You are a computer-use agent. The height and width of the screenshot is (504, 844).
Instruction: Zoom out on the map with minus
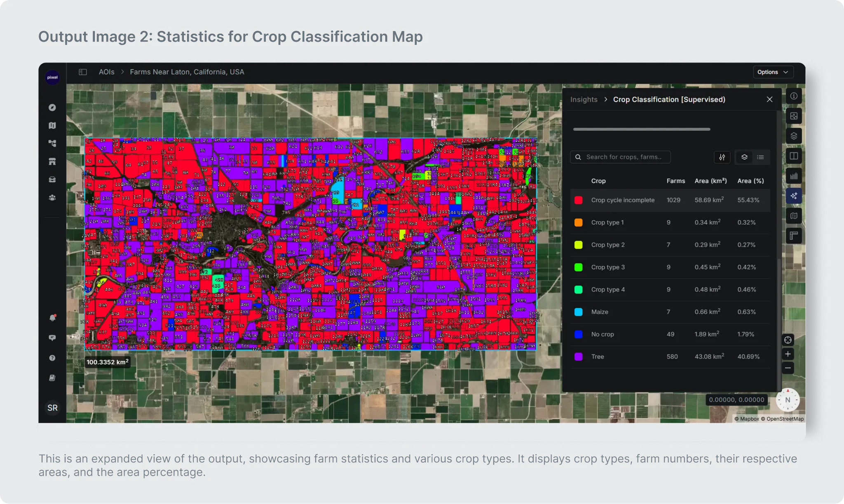[x=788, y=368]
